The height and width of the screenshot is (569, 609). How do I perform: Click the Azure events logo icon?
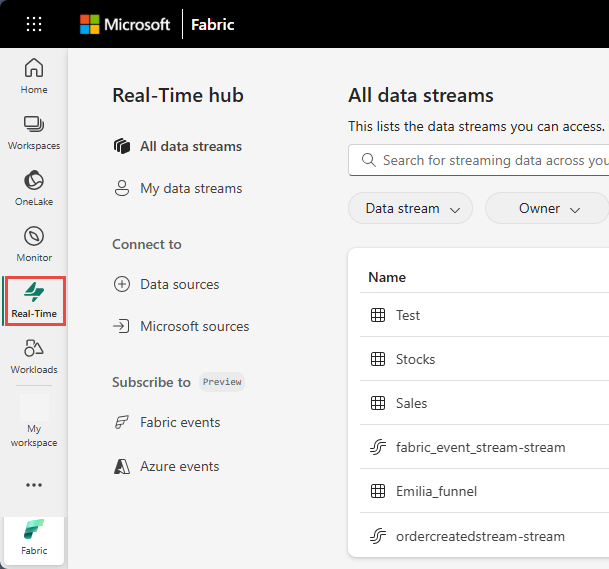point(122,466)
